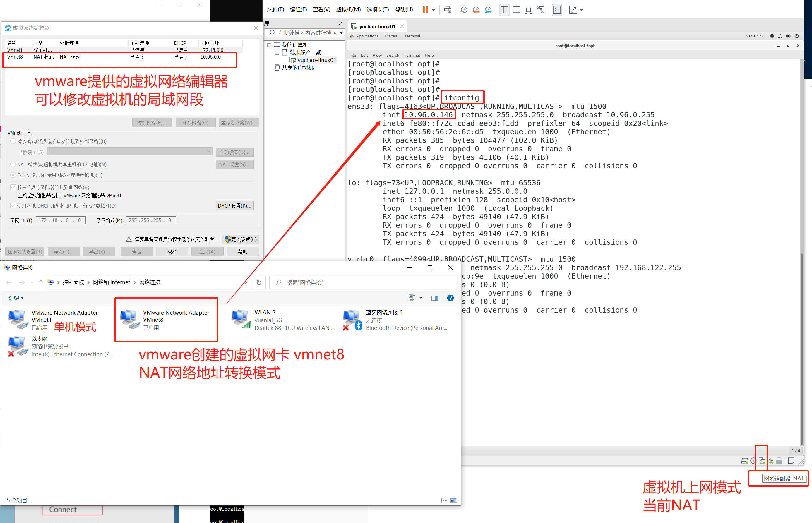This screenshot has height=523, width=812.
Task: Click the 更改设置(C) button
Action: tap(240, 239)
